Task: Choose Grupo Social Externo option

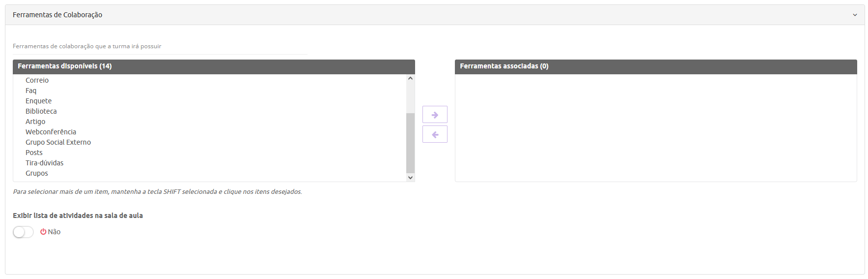Action: point(58,142)
